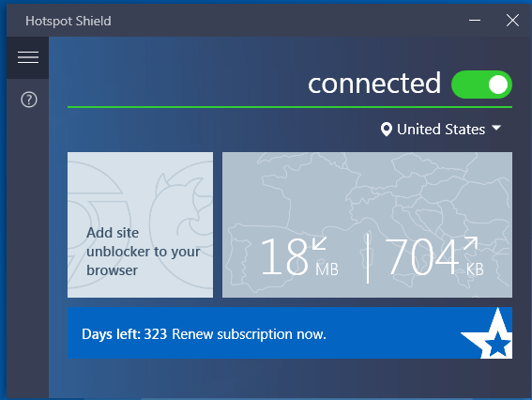Click the 18 MB downloaded data readout
Screen dimensions: 532x400
[299, 256]
